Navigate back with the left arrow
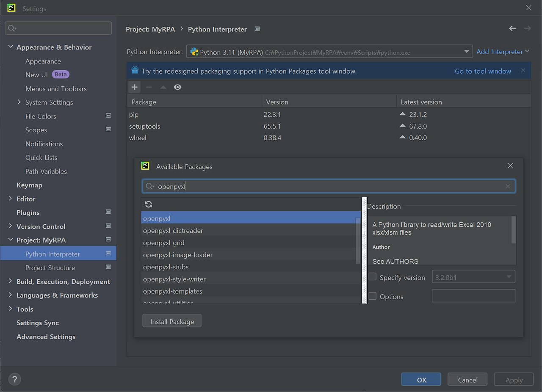 tap(513, 28)
